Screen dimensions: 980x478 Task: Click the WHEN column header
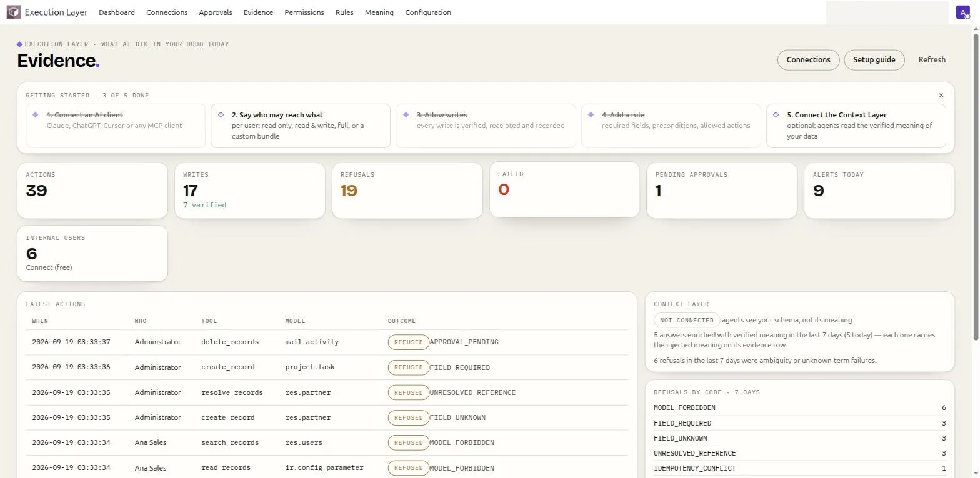pyautogui.click(x=40, y=321)
